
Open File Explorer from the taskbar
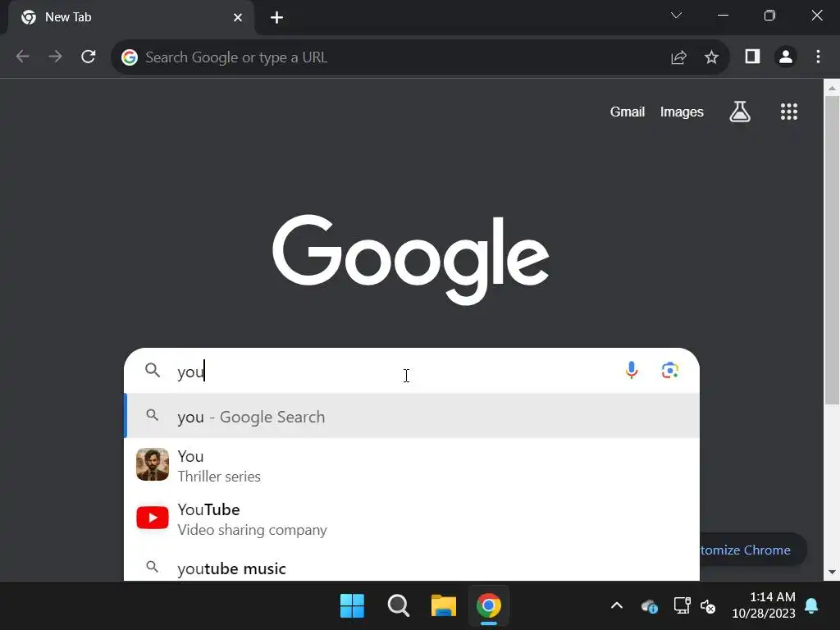[x=444, y=606]
